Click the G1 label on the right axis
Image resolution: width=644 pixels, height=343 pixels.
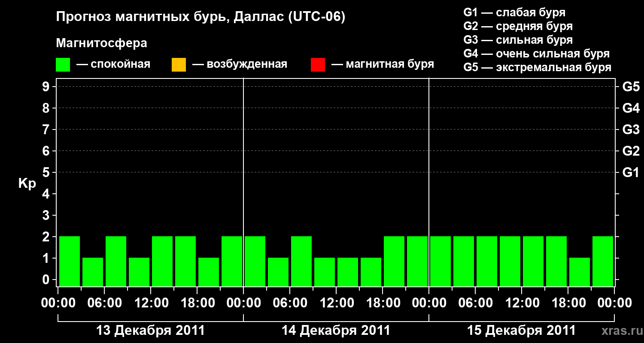(x=631, y=173)
